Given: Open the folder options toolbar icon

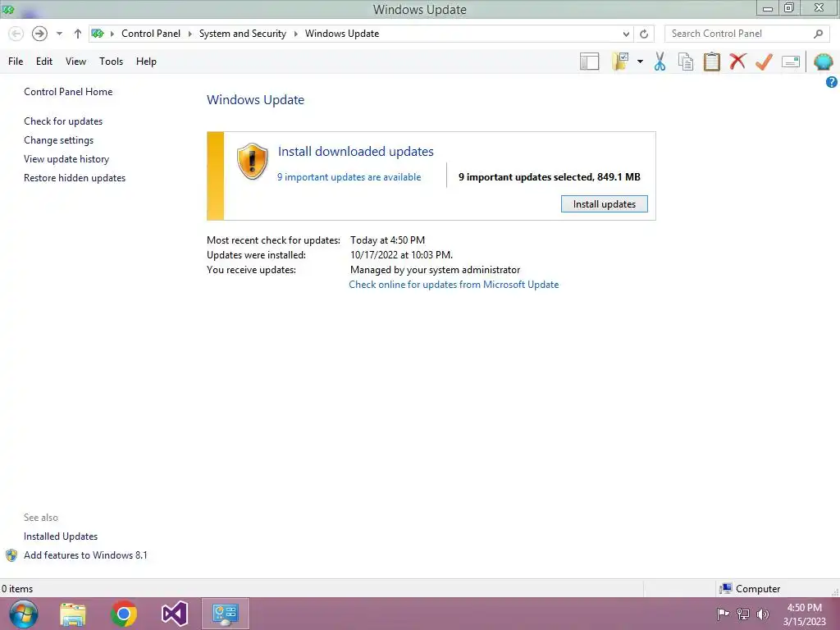Looking at the screenshot, I should click(620, 62).
